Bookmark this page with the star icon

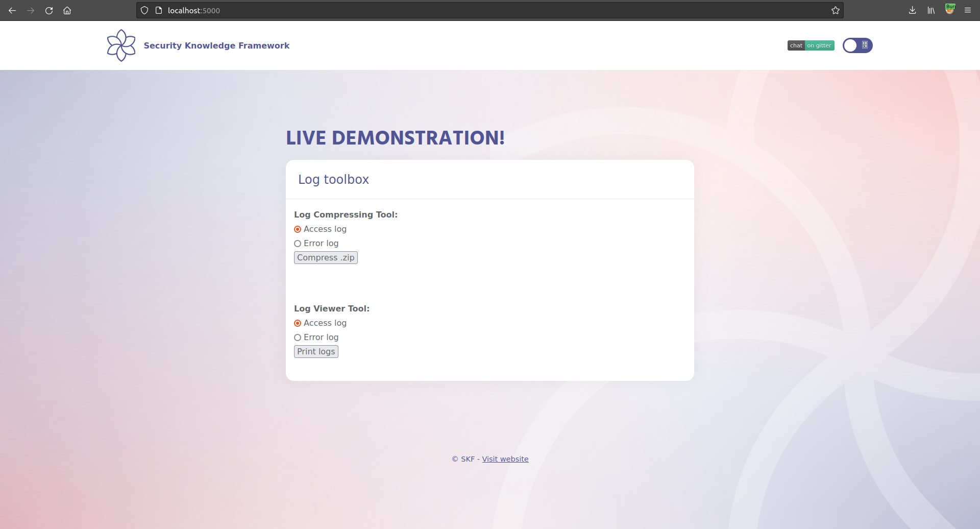point(835,10)
